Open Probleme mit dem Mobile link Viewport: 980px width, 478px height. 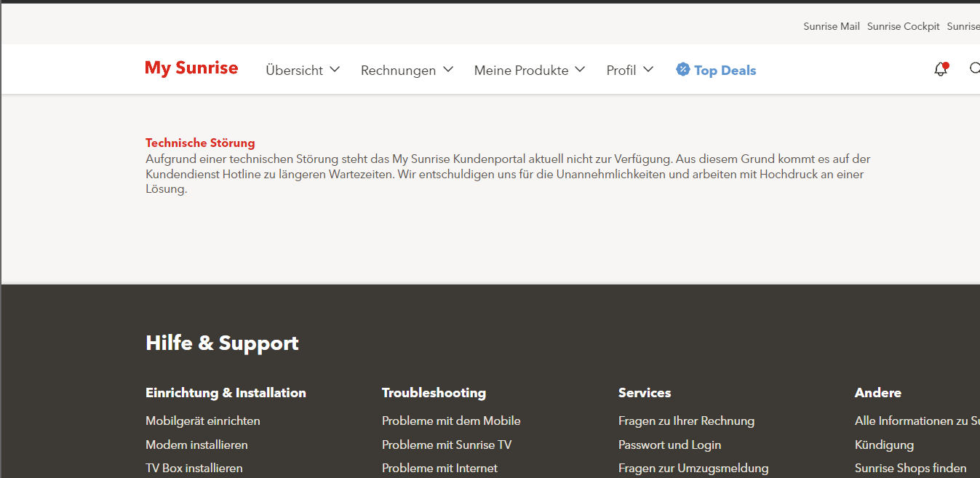451,421
